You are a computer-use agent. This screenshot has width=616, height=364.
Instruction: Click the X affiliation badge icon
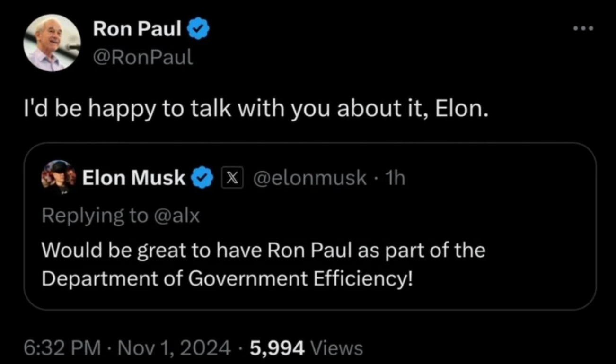pyautogui.click(x=232, y=178)
